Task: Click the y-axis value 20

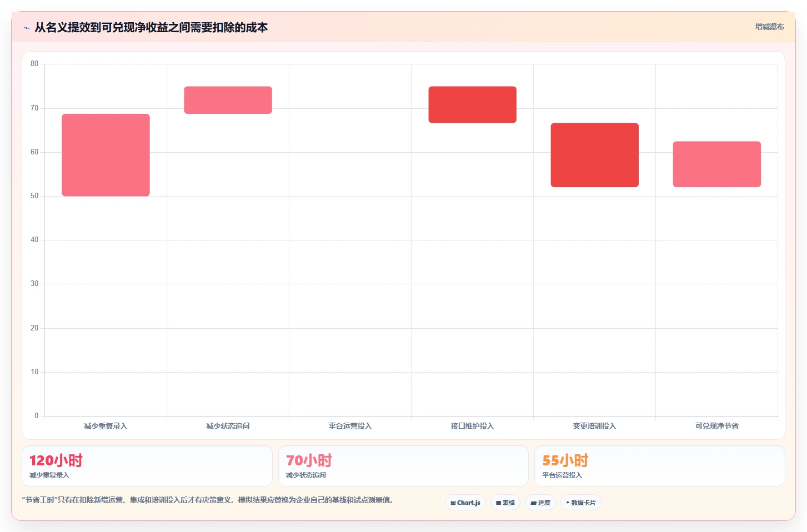Action: point(34,328)
